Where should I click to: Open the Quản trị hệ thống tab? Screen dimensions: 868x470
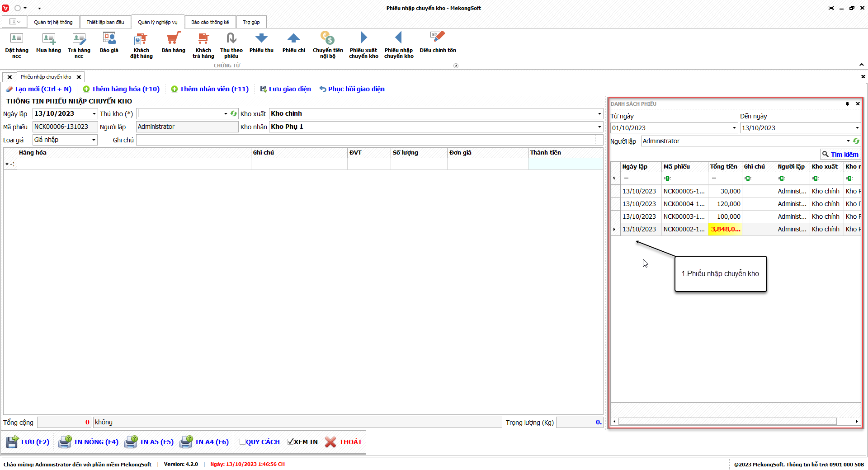[x=53, y=22]
